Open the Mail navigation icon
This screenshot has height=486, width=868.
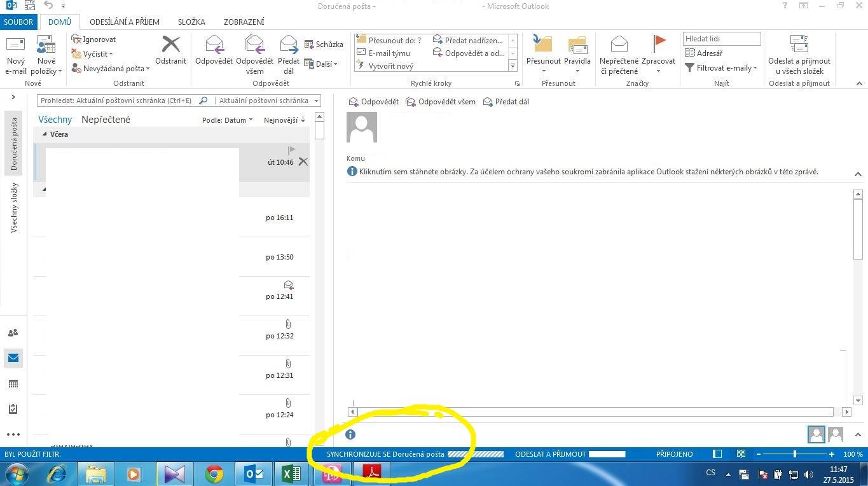click(13, 358)
